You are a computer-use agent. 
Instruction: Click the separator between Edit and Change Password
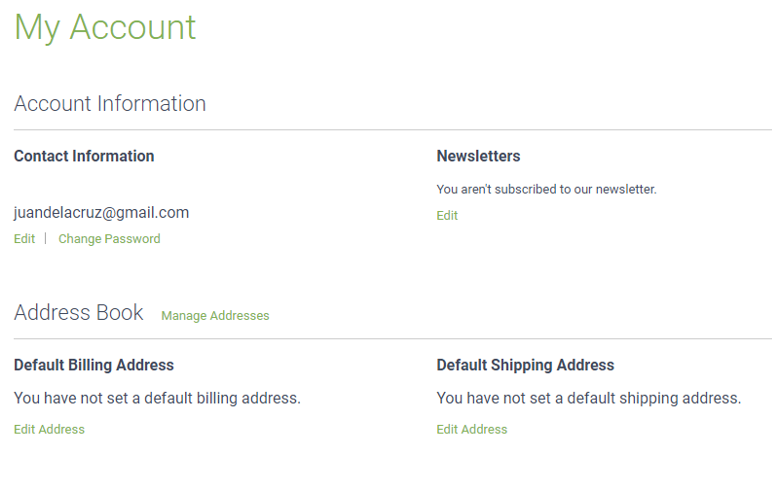[45, 239]
